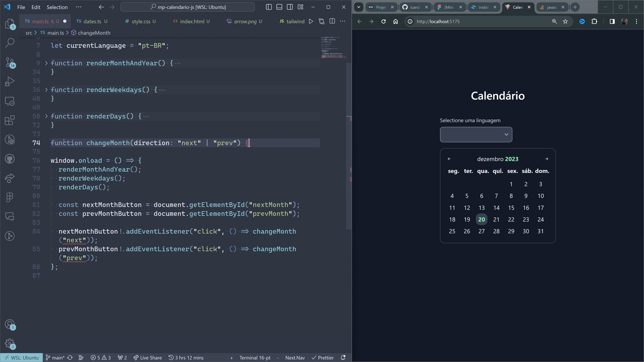Bookmark this page with star icon
Viewport: 644px width, 362px height.
tap(565, 21)
